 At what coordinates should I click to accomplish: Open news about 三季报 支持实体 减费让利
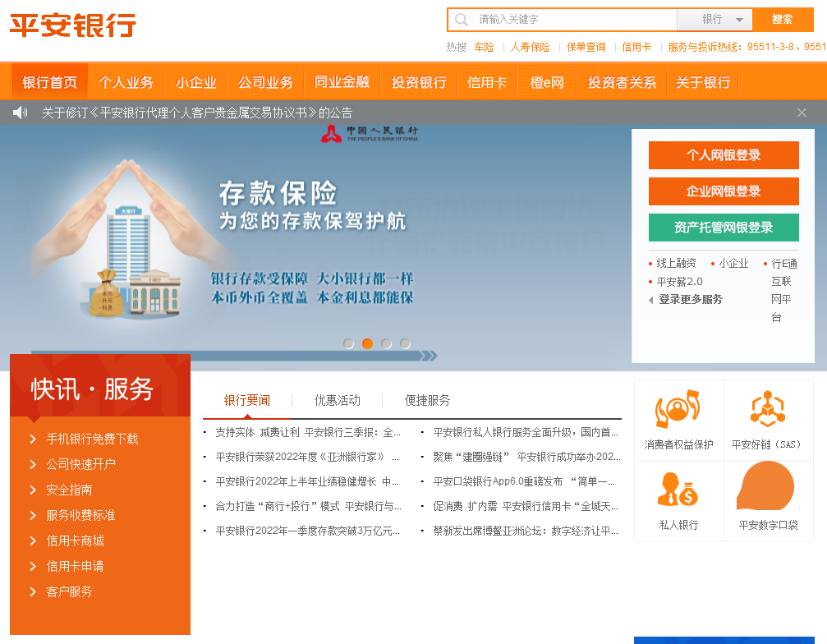(308, 433)
